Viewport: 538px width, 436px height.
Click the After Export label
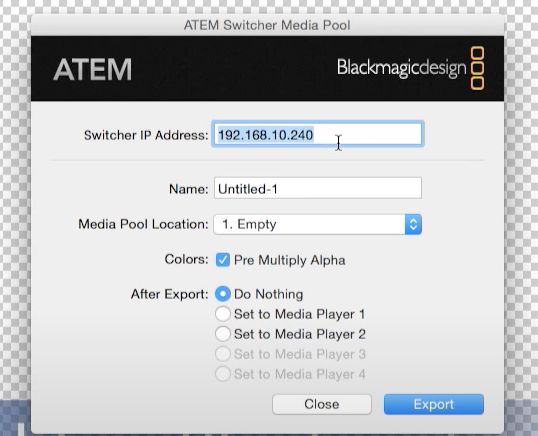[169, 294]
